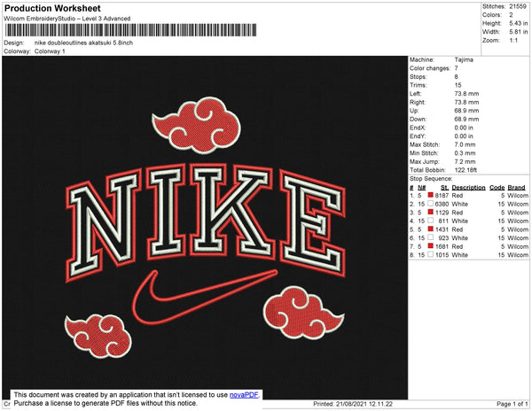Select the 'Up:' measurement label

(x=414, y=111)
